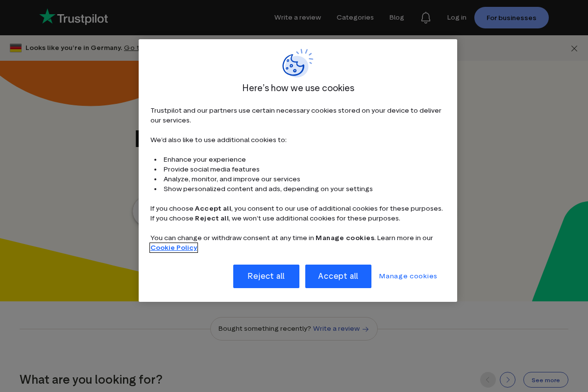
Task: Advance the carousel with the right chevron
Action: pos(508,380)
